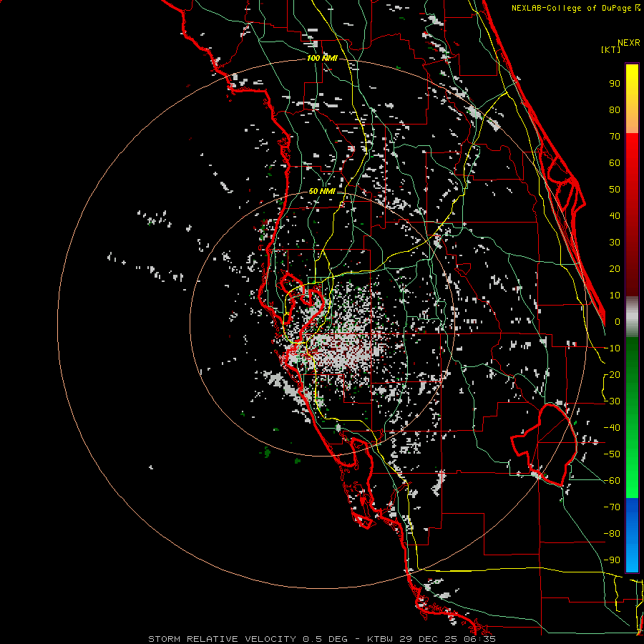Click the 30 value on the velocity scale

(615, 243)
